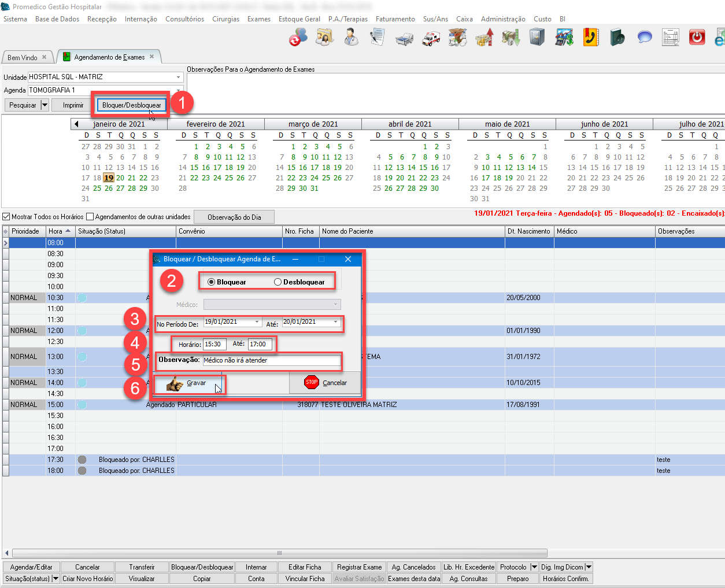Viewport: 725px width, 588px height.
Task: Click the Observação text field
Action: click(272, 360)
